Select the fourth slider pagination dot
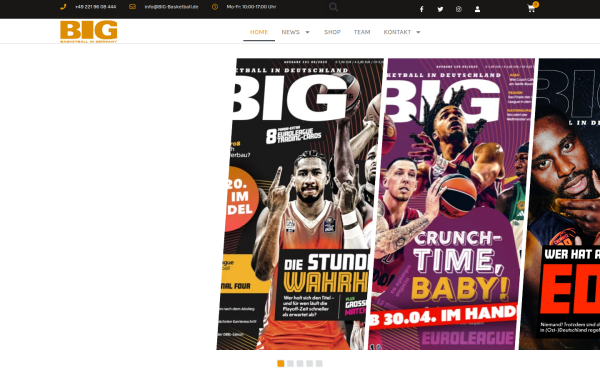The image size is (600, 375). [310, 364]
